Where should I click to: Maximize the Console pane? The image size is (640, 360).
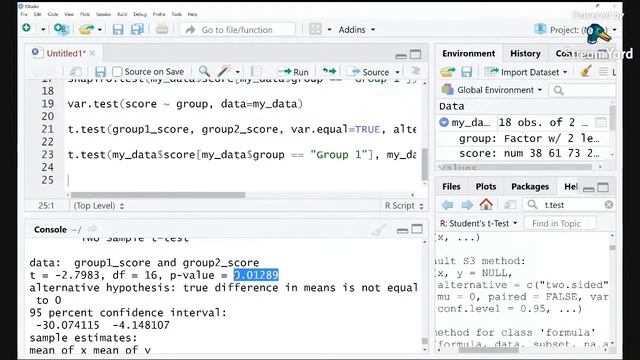click(x=417, y=229)
